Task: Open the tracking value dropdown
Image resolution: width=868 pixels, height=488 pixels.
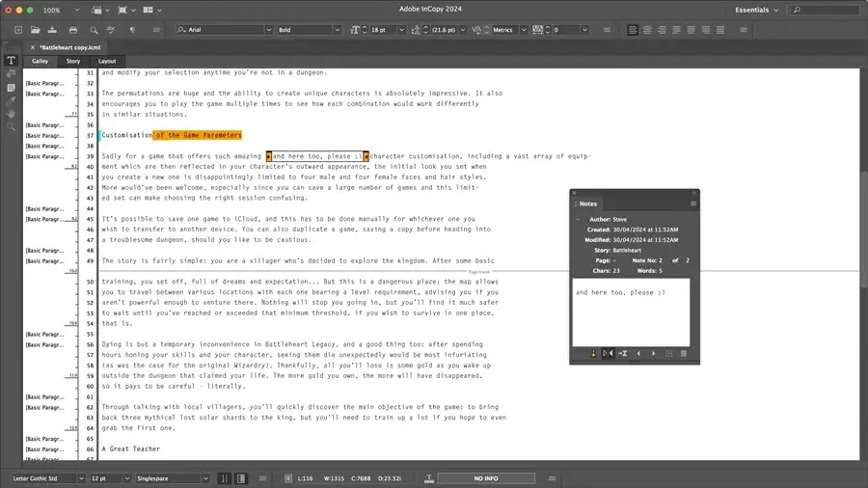Action: [x=584, y=30]
